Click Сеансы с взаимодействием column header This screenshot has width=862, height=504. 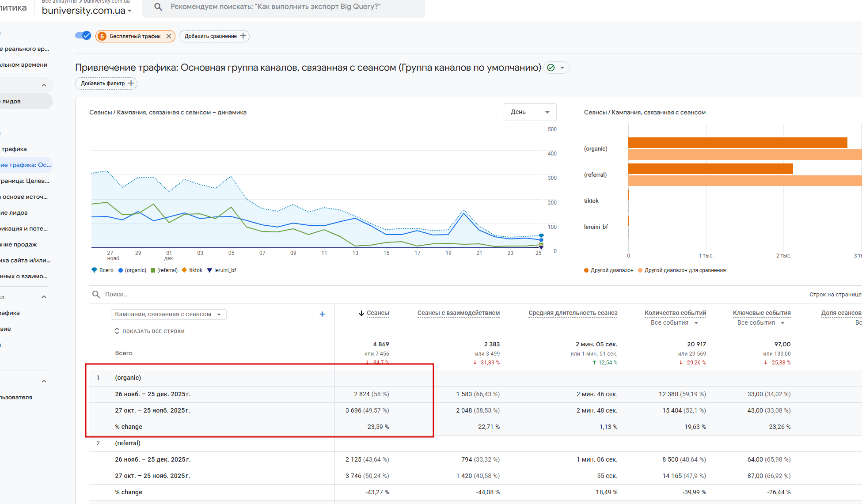[458, 313]
